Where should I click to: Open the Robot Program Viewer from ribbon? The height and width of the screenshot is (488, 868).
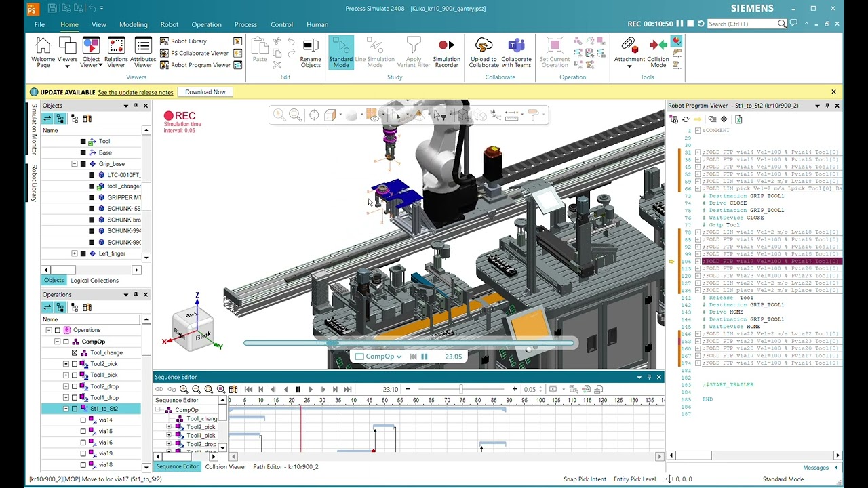tap(195, 65)
